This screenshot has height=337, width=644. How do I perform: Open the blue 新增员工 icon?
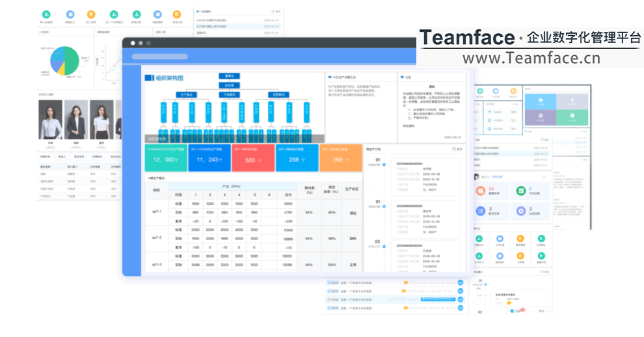click(70, 14)
